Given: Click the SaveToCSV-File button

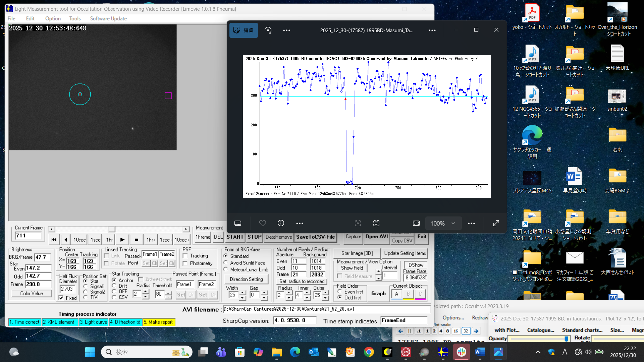Looking at the screenshot, I should (x=315, y=237).
